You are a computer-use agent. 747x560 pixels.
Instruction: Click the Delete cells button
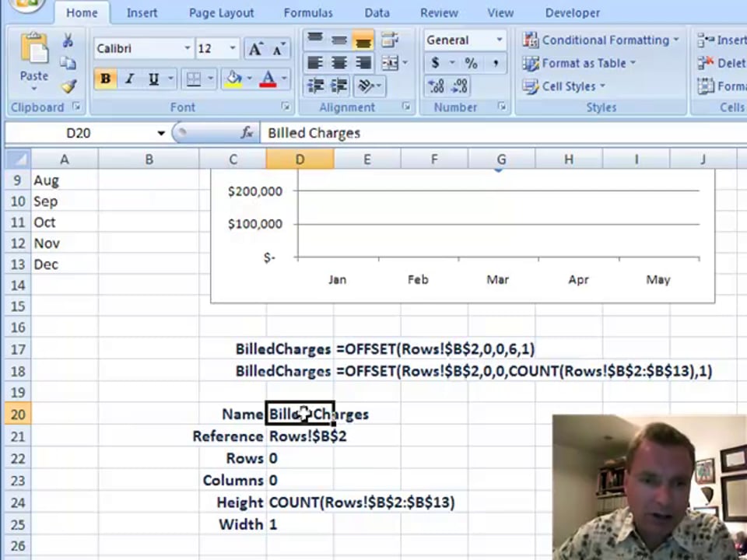(721, 63)
